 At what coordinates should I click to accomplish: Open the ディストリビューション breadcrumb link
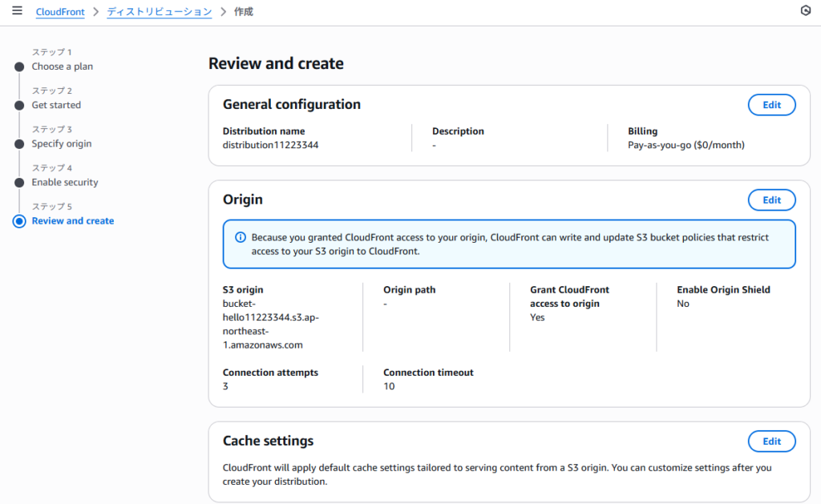point(159,12)
